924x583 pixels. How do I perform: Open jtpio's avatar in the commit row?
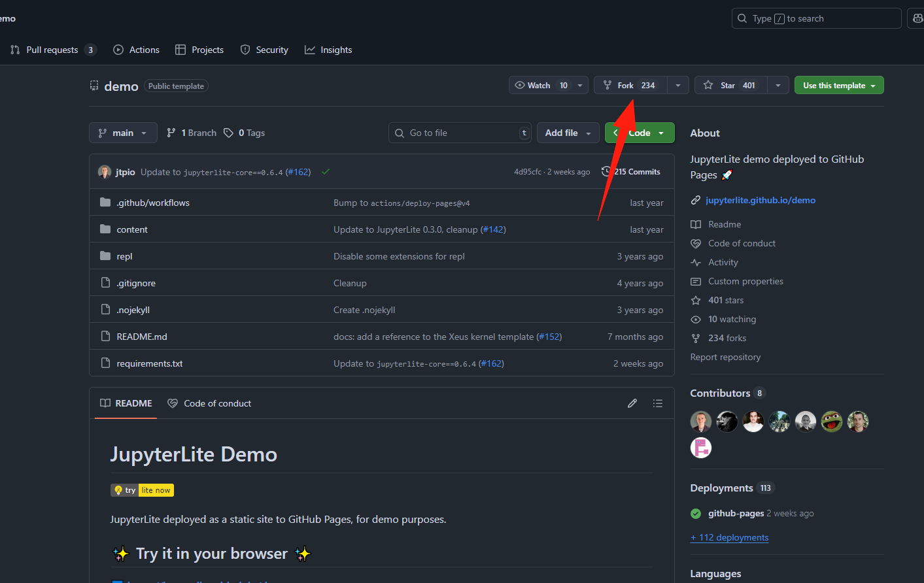click(105, 172)
